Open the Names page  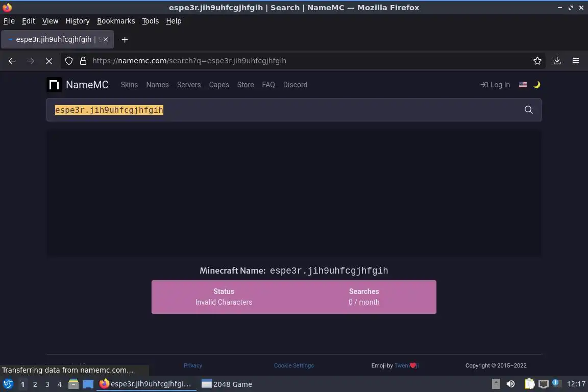click(x=158, y=85)
